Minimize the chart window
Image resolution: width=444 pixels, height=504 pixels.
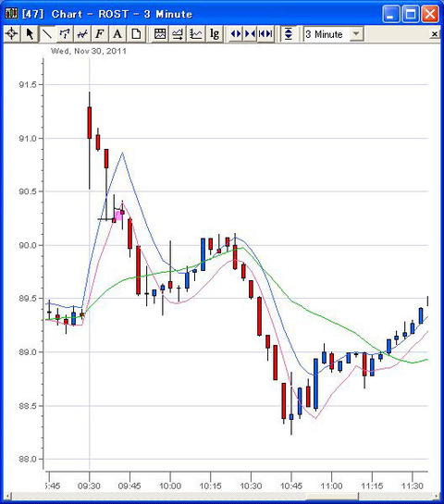[x=391, y=14]
